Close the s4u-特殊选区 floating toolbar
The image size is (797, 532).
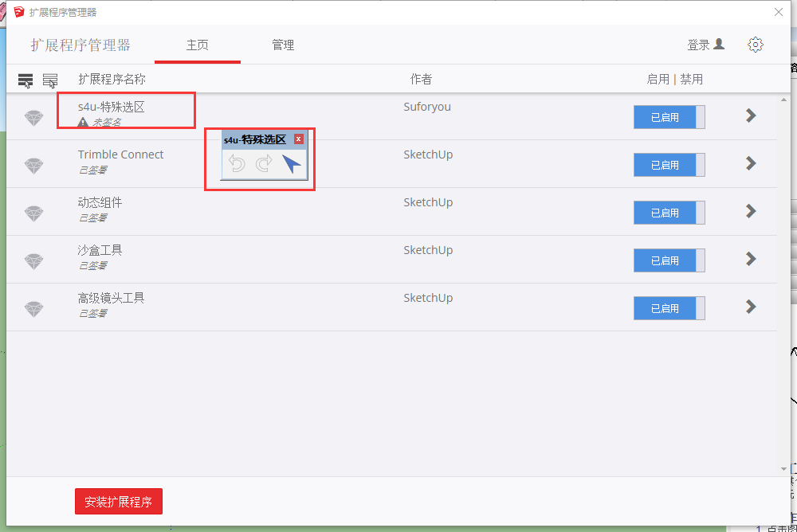coord(299,139)
